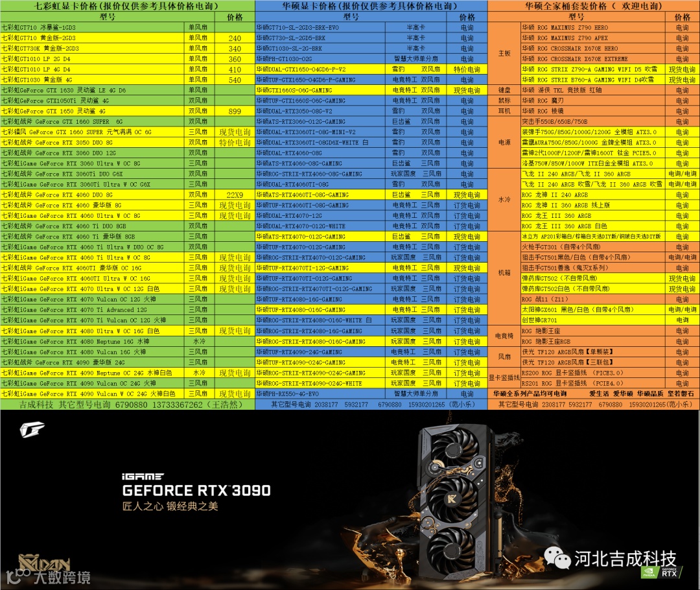The image size is (700, 590).
Task: Select row 七彩虹GT730K 黄金版-2GD3
Action: pyautogui.click(x=128, y=48)
